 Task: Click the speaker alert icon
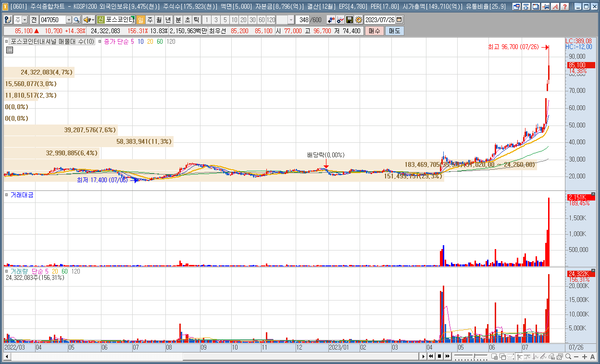[x=87, y=20]
